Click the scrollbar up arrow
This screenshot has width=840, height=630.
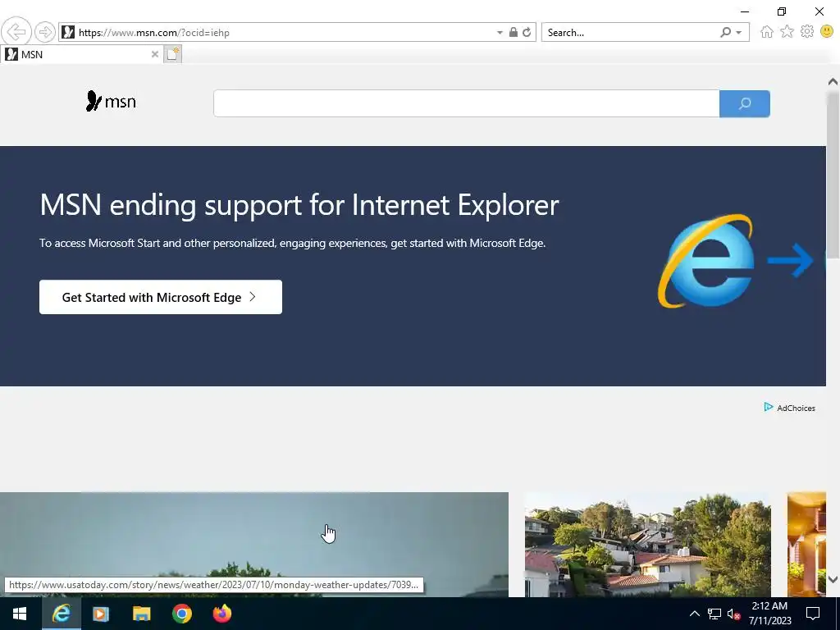[833, 82]
